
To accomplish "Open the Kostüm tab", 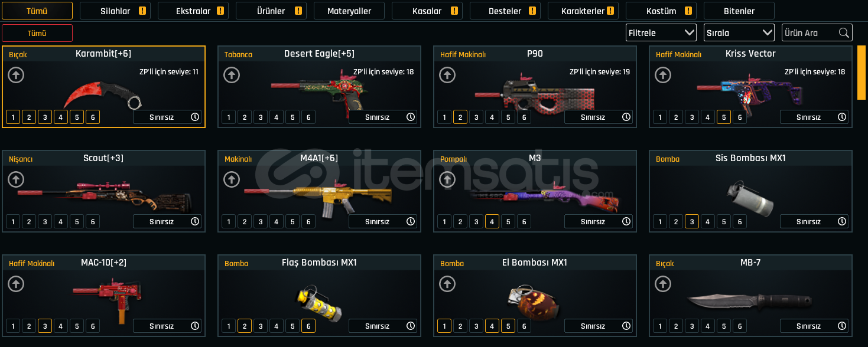I will [x=661, y=11].
